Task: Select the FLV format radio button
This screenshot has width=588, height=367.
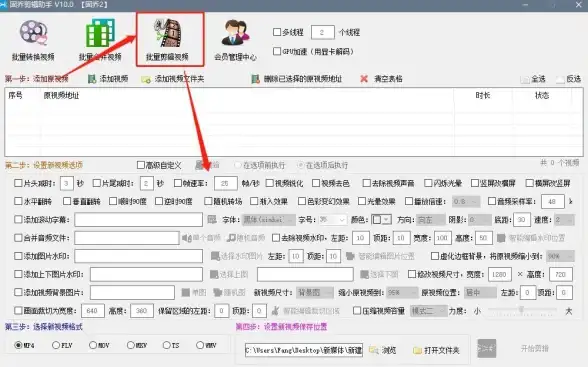Action: coord(56,345)
